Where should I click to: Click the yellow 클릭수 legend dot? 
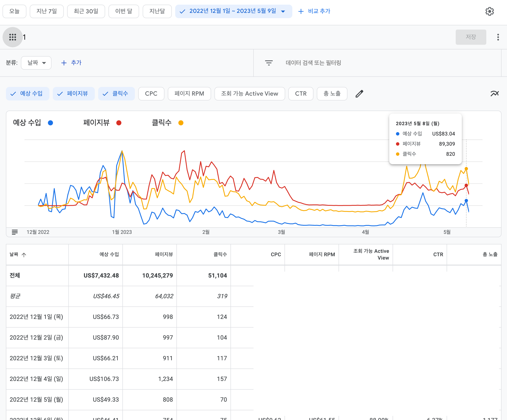coord(181,123)
